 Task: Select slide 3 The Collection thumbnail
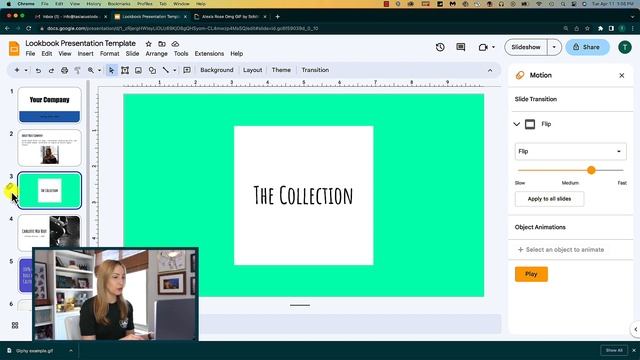click(49, 191)
